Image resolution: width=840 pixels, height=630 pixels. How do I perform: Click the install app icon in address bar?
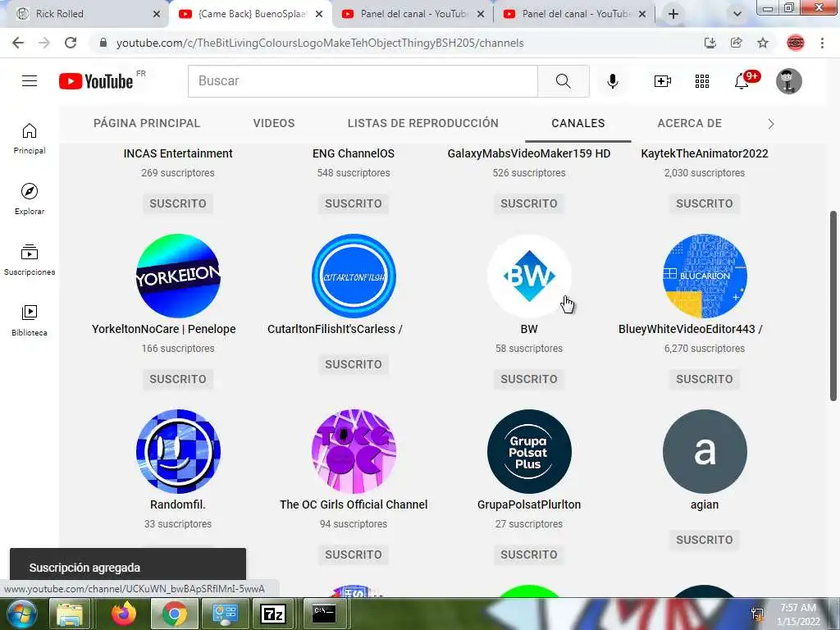tap(710, 43)
